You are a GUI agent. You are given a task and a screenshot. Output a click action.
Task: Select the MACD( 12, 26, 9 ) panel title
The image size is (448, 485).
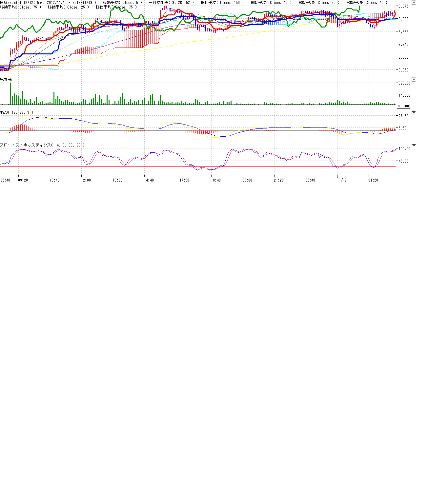16,112
